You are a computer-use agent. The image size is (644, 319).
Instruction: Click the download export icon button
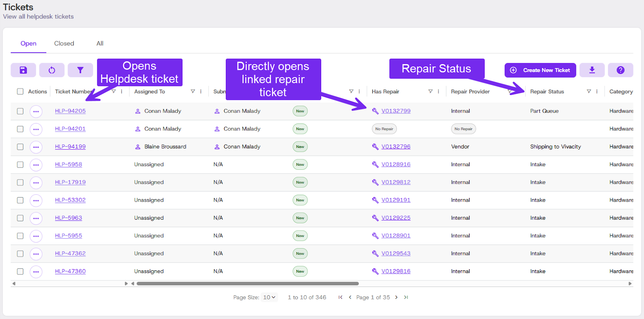pos(592,70)
